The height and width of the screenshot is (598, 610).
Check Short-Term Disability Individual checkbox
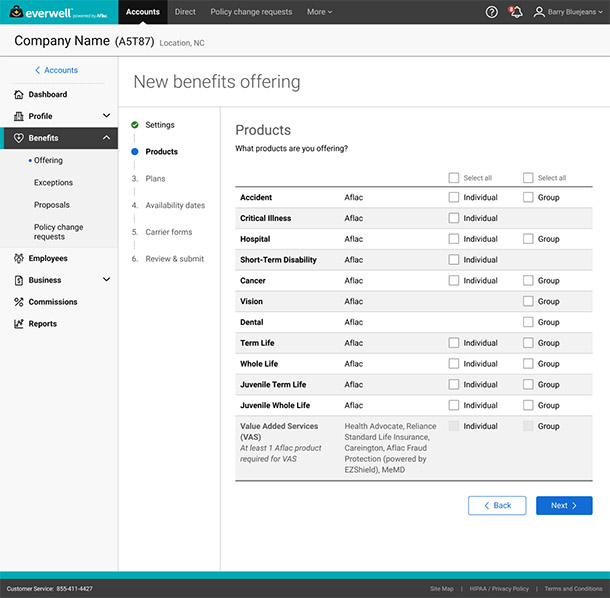point(454,260)
